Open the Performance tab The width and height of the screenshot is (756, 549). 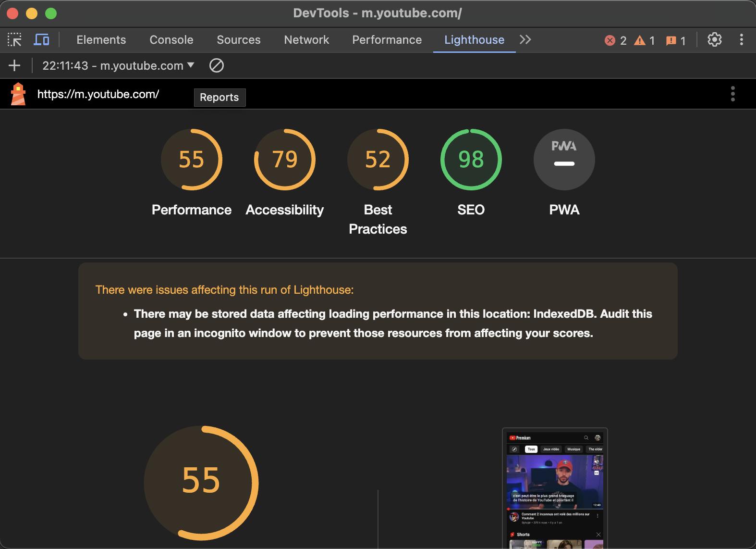point(387,40)
